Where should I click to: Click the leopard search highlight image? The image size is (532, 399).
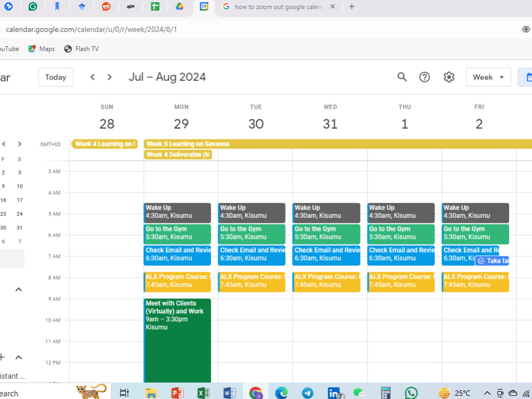coord(91,391)
